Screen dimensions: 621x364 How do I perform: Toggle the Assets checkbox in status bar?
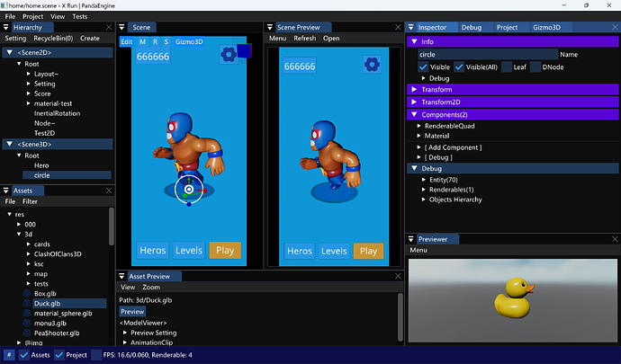coord(24,355)
